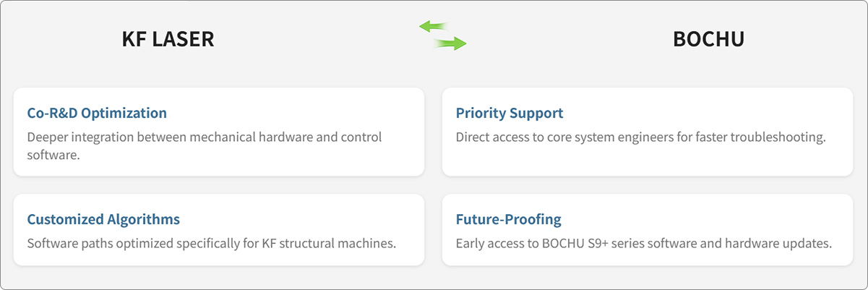The height and width of the screenshot is (290, 868).
Task: Open the Future-Proofing title
Action: coord(509,219)
